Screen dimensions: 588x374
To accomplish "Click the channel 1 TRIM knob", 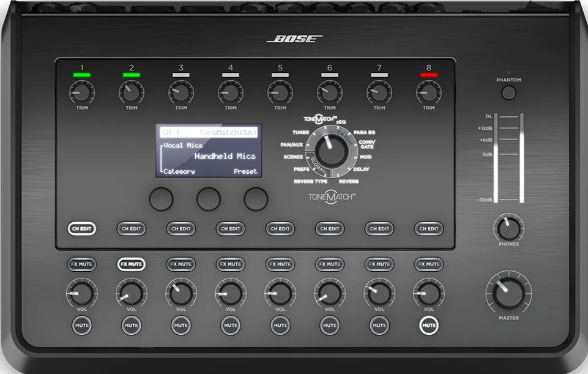I will [82, 92].
